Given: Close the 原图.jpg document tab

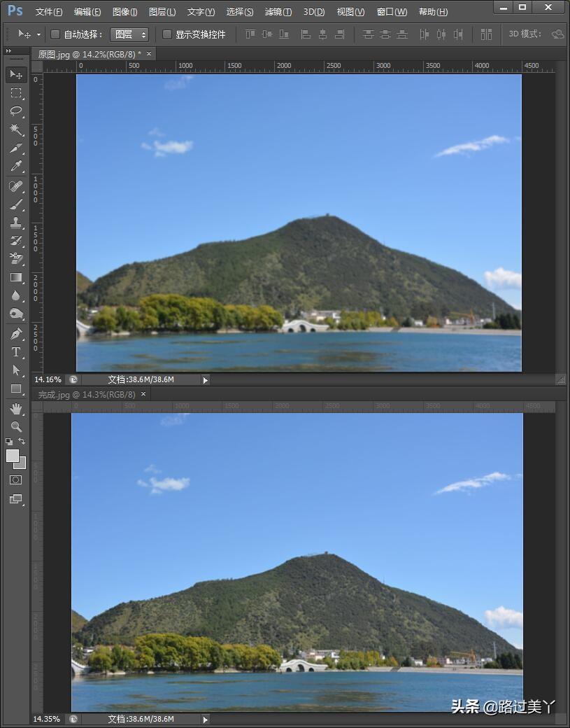Looking at the screenshot, I should click(x=149, y=54).
